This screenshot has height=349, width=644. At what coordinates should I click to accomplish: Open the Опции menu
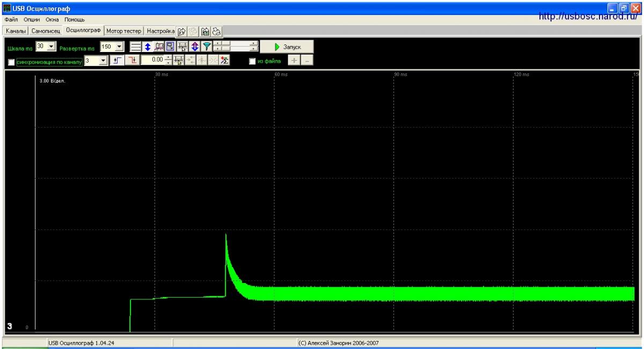coord(32,20)
